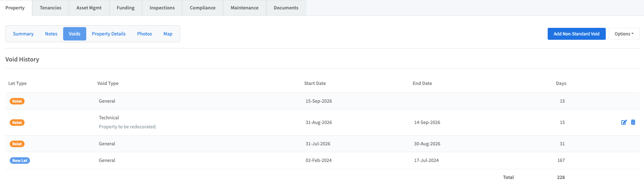Click Relet badge on 15-Sep-2026 row
Viewport: 644px width, 188px height.
coord(17,101)
